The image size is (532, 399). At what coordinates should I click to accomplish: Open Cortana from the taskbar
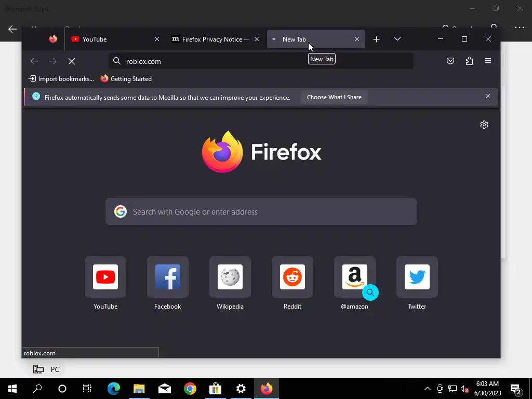(x=62, y=389)
